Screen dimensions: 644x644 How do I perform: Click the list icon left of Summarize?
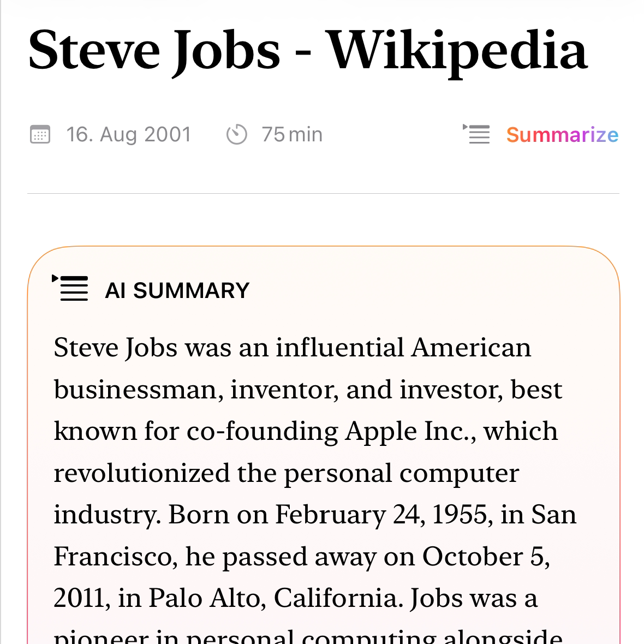pyautogui.click(x=477, y=134)
